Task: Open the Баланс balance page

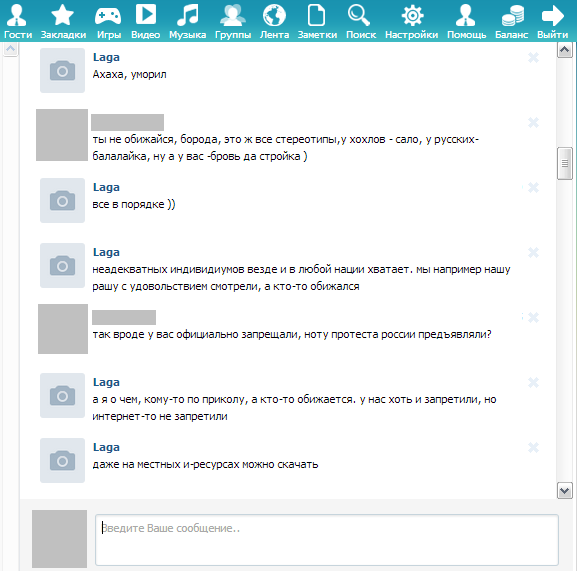Action: (511, 21)
